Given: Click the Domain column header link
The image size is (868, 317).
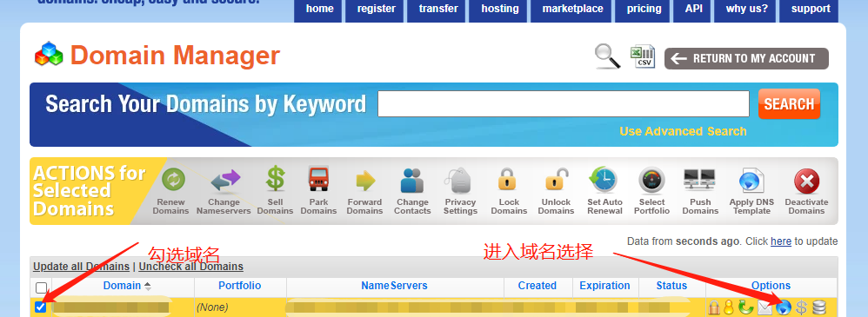Looking at the screenshot, I should click(x=122, y=286).
